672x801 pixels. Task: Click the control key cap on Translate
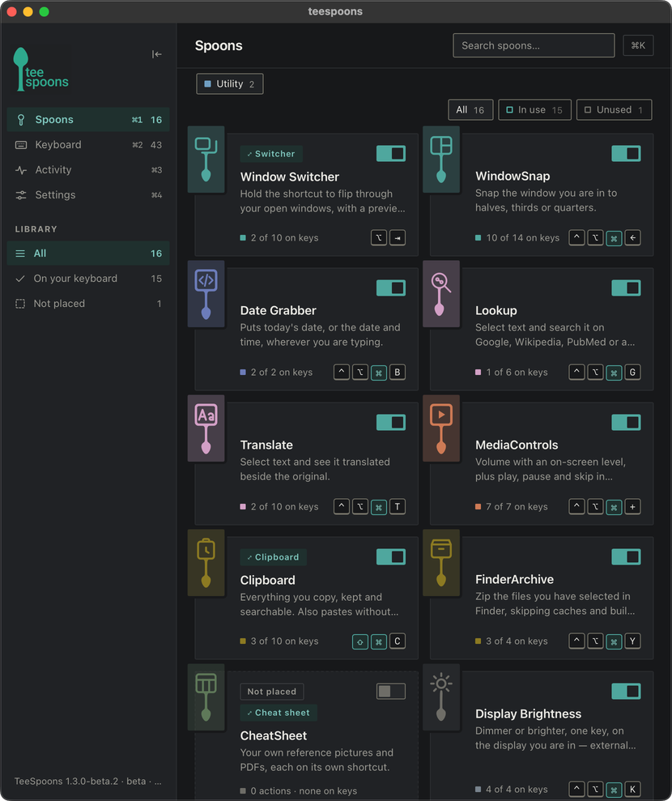pos(342,507)
